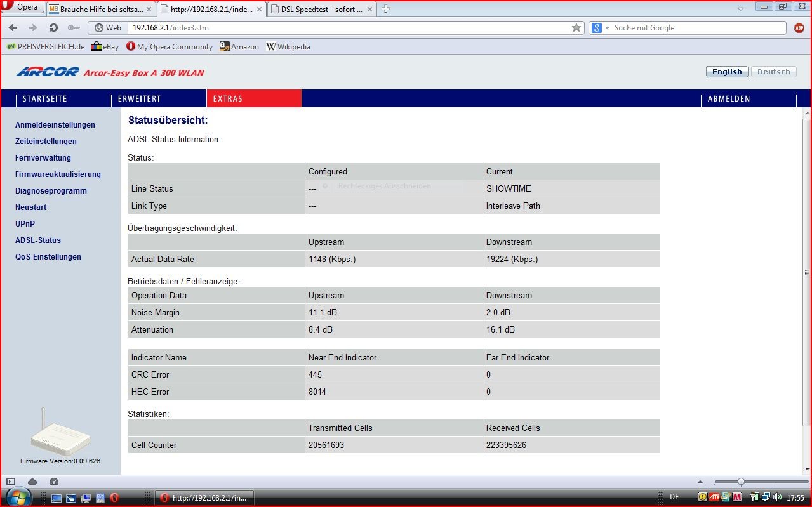Click the 19224 (Kbps.) downstream rate
The width and height of the screenshot is (812, 507).
(x=512, y=259)
